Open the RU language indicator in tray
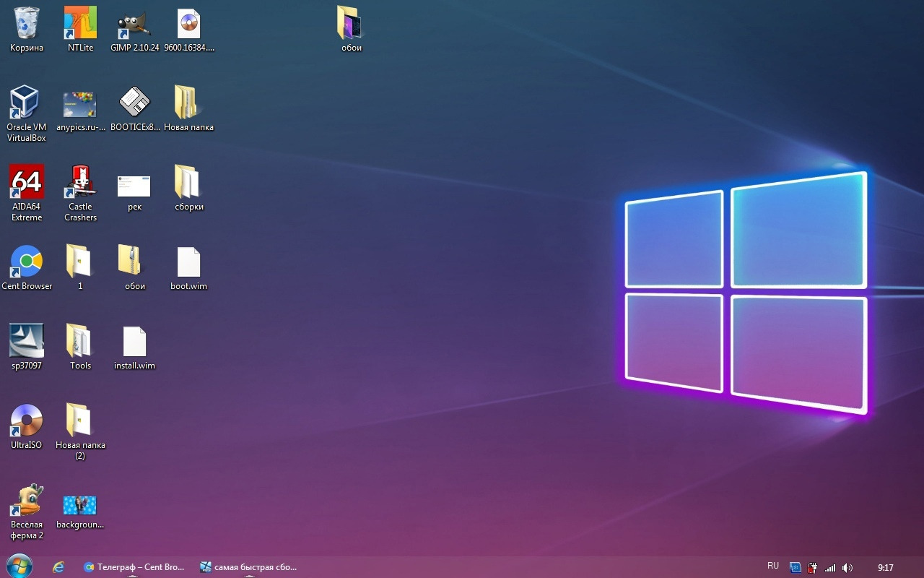This screenshot has width=924, height=578. coord(773,566)
